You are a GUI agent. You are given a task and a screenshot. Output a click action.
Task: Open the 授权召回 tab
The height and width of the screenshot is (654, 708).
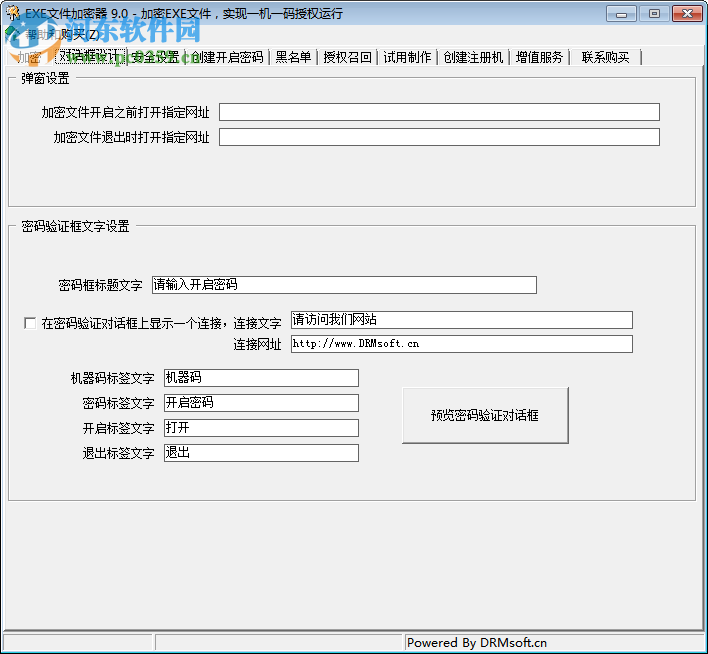coord(348,57)
